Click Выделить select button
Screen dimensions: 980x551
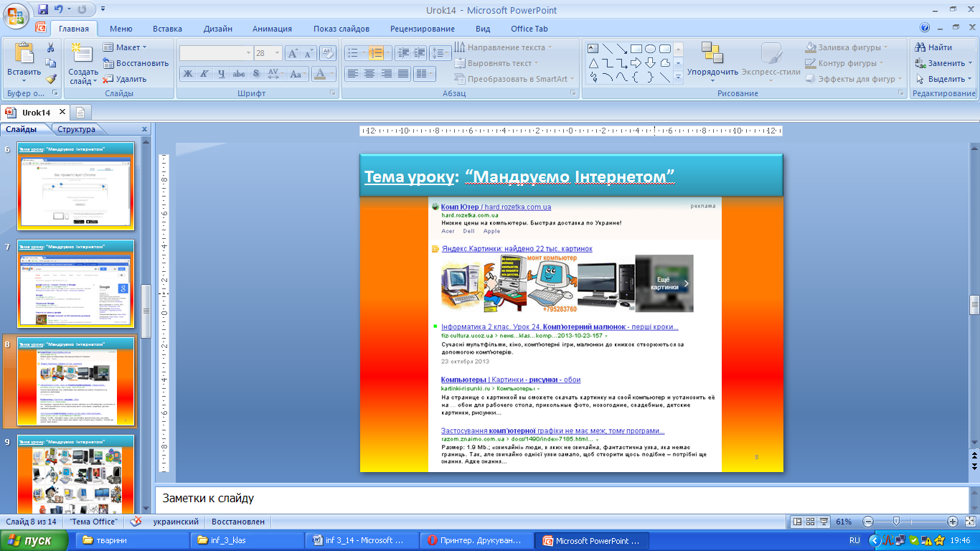tap(943, 79)
